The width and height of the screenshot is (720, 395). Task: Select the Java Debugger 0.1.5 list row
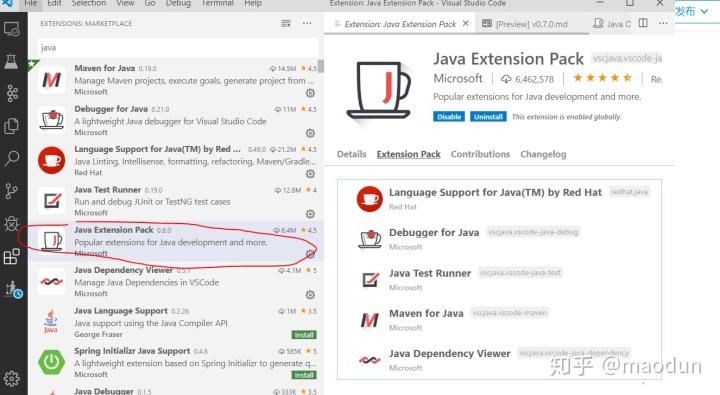click(x=176, y=391)
